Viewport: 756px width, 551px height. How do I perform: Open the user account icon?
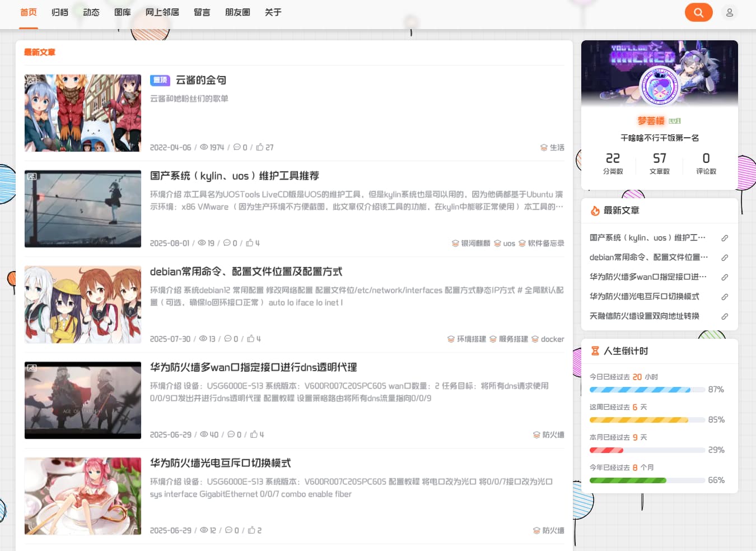729,12
